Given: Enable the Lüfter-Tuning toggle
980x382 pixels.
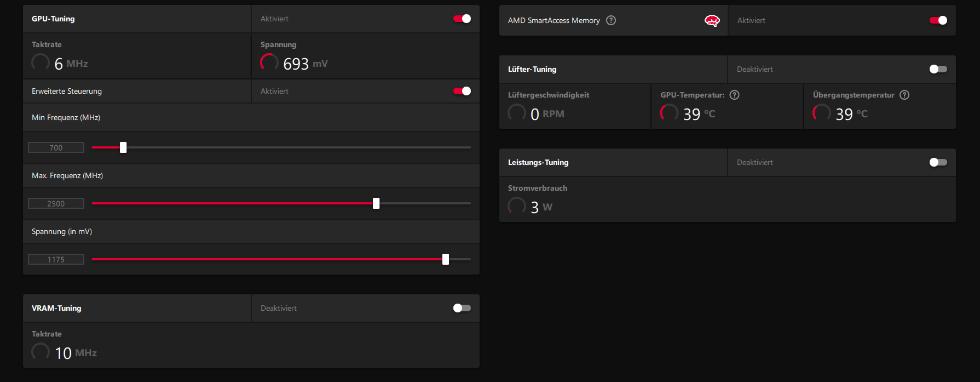Looking at the screenshot, I should tap(938, 69).
